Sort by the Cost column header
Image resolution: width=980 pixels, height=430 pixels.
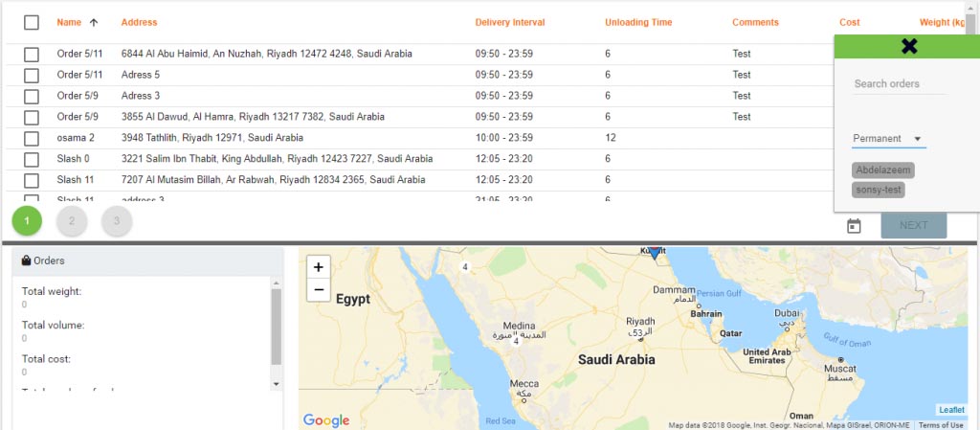pyautogui.click(x=850, y=22)
